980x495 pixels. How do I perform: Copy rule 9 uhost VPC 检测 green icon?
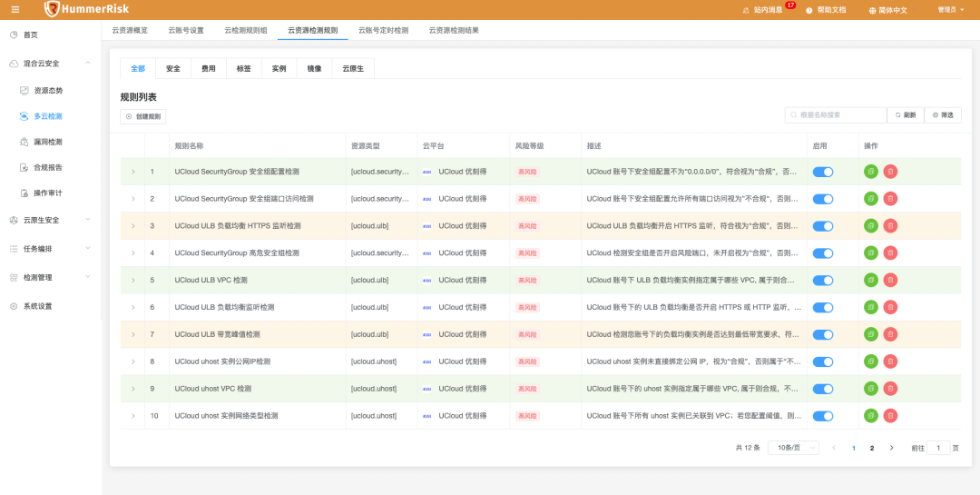tap(870, 388)
